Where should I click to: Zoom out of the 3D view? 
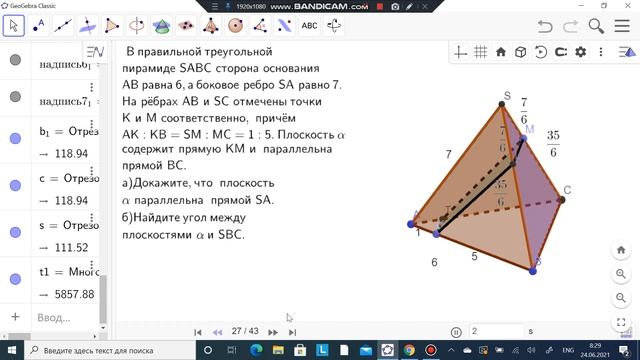coord(621,298)
